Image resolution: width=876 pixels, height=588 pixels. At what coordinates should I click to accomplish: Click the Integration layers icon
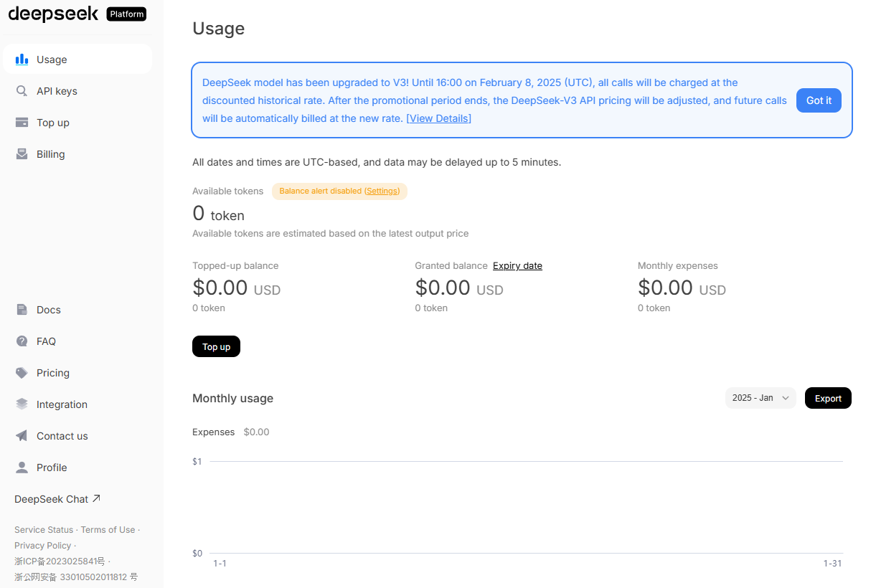pos(22,404)
